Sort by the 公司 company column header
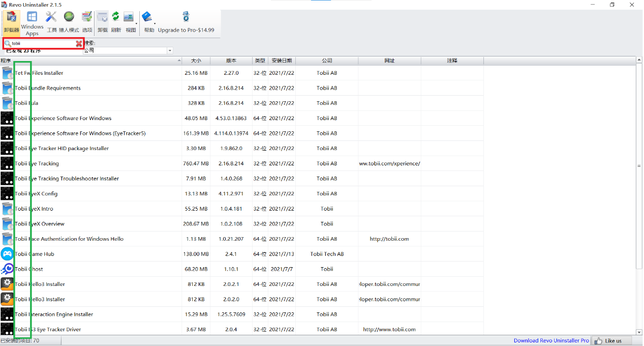Viewport: 644px width, 346px height. tap(327, 61)
